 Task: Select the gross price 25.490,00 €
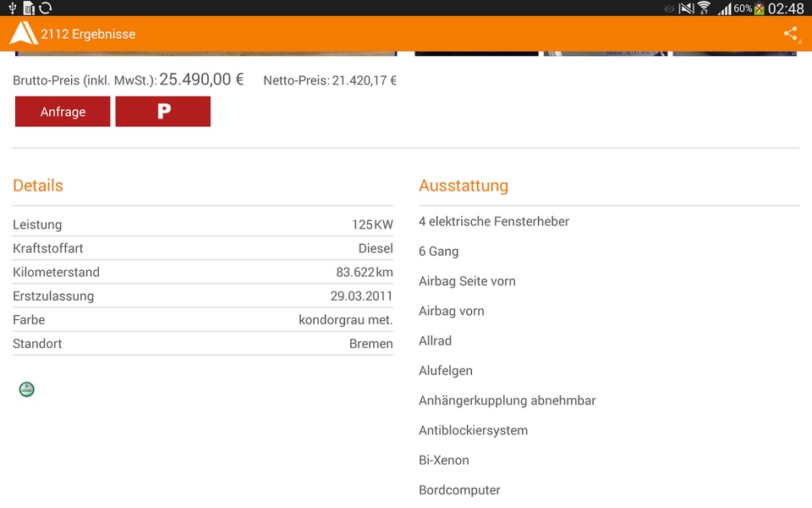click(x=201, y=80)
